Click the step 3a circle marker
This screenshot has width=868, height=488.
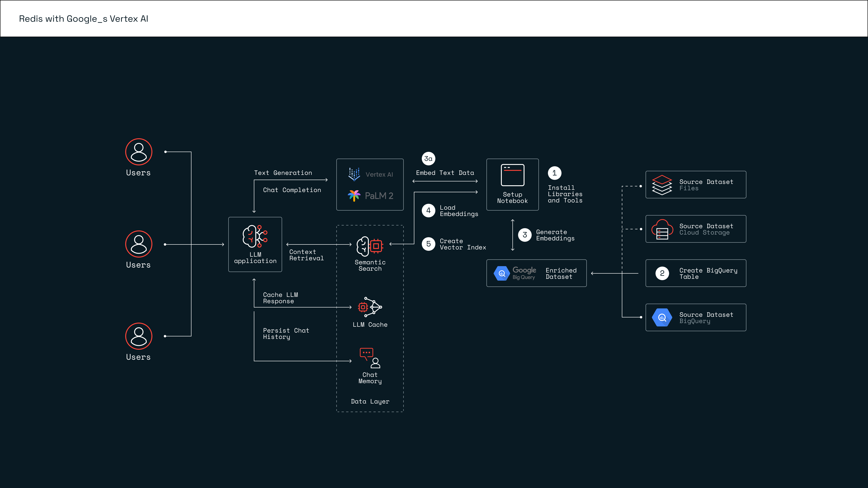click(428, 159)
